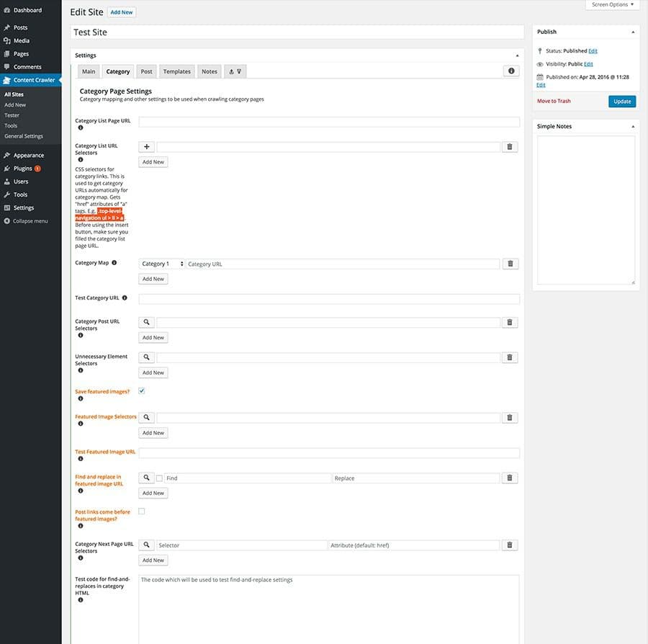Click inside the Simple Notes text area
648x644 pixels.
click(586, 210)
